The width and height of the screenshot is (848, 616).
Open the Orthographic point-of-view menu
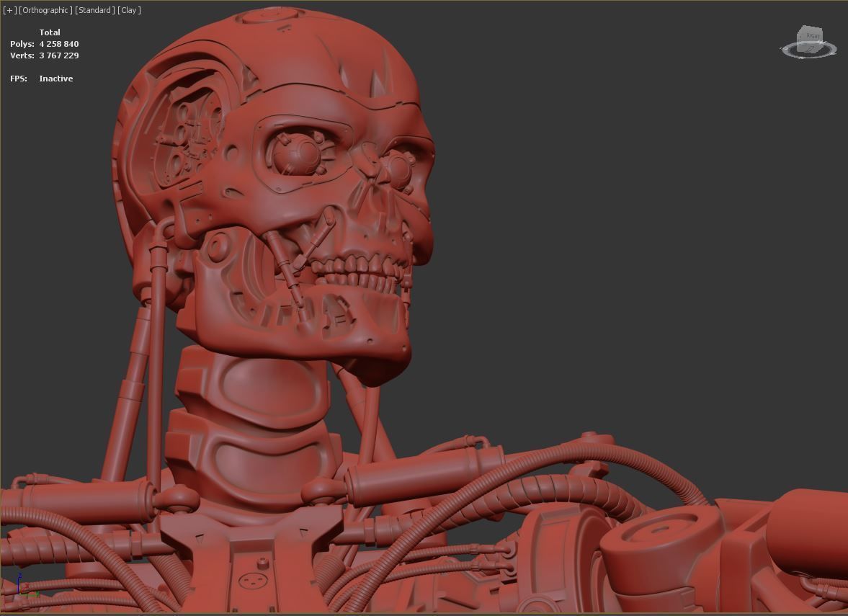(x=45, y=10)
